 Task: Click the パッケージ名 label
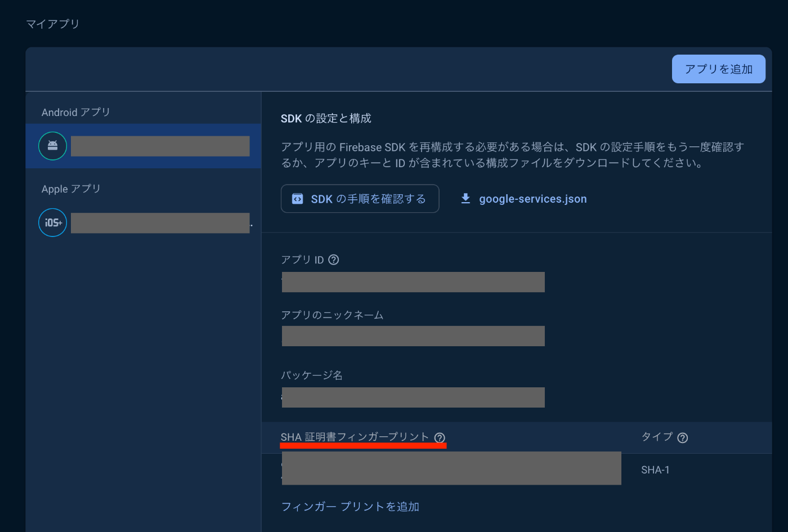312,375
